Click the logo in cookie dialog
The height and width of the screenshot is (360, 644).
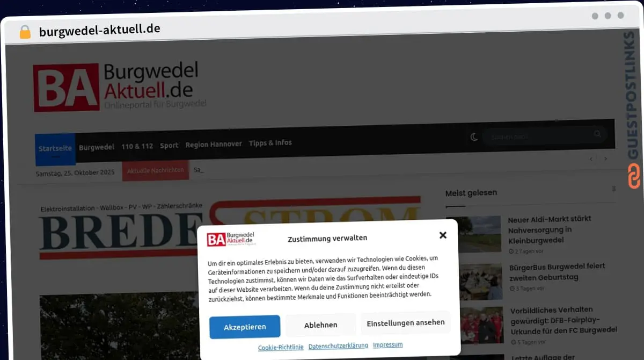tap(231, 239)
